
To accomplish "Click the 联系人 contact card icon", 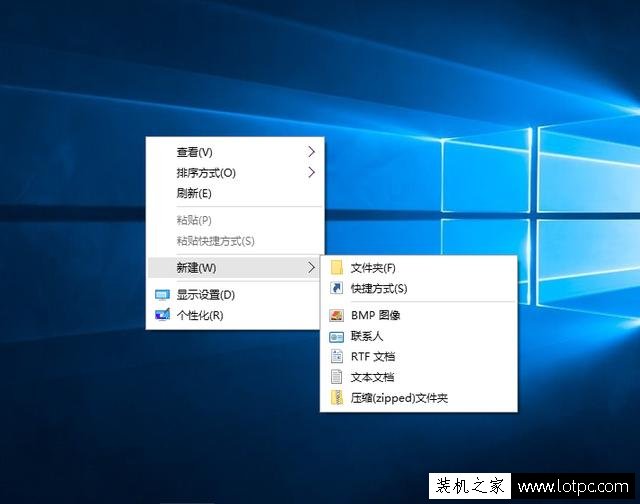I will (337, 337).
